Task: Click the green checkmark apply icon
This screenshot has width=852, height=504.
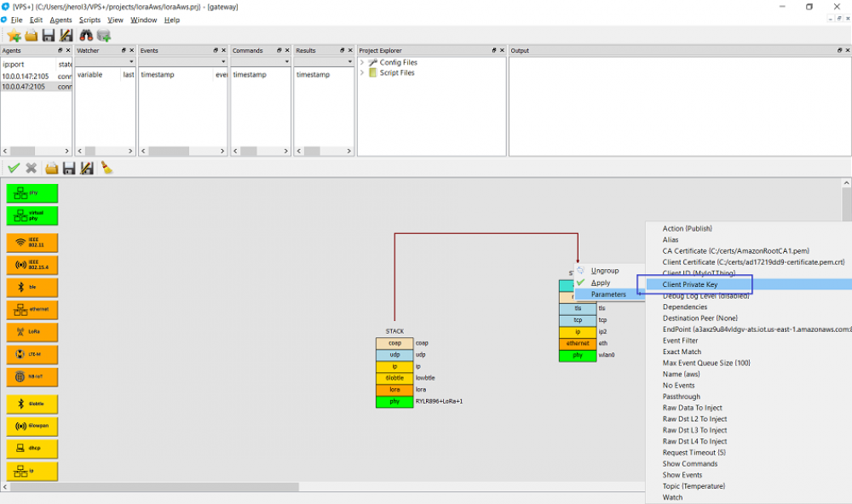Action: 14,168
